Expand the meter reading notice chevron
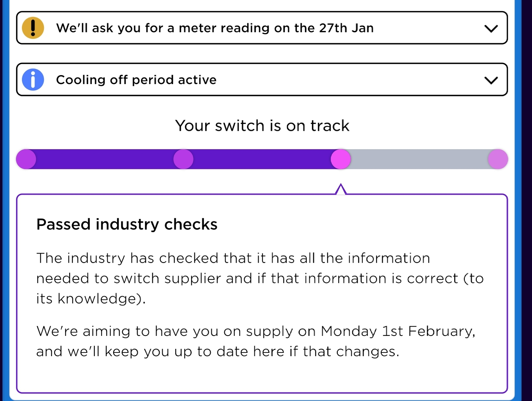Screen dimensions: 532x401 point(491,29)
